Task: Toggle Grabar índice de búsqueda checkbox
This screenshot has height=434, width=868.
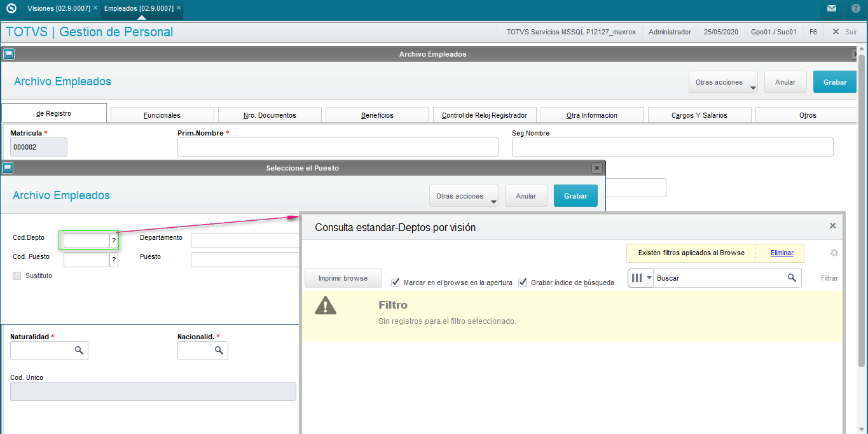Action: [523, 282]
